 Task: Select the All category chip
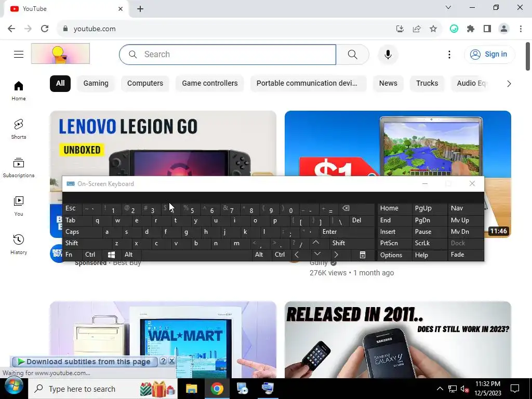tap(60, 84)
